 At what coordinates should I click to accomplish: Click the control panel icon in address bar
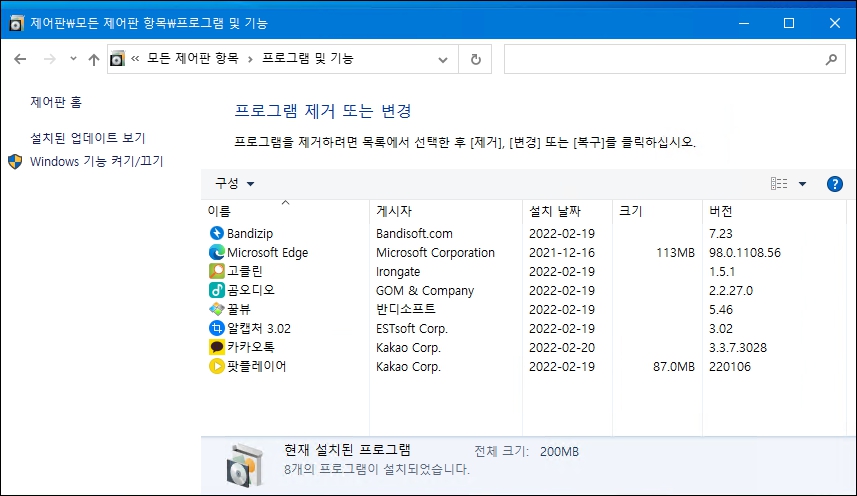click(x=117, y=58)
